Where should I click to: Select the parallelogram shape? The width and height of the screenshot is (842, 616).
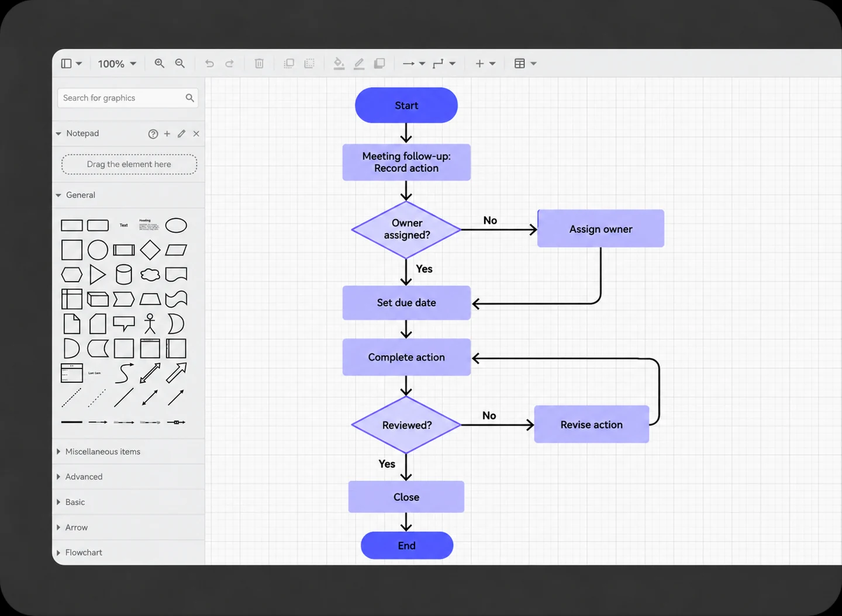176,250
